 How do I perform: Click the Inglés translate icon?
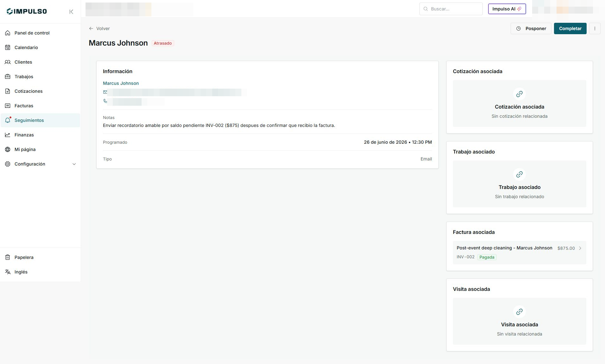click(8, 272)
